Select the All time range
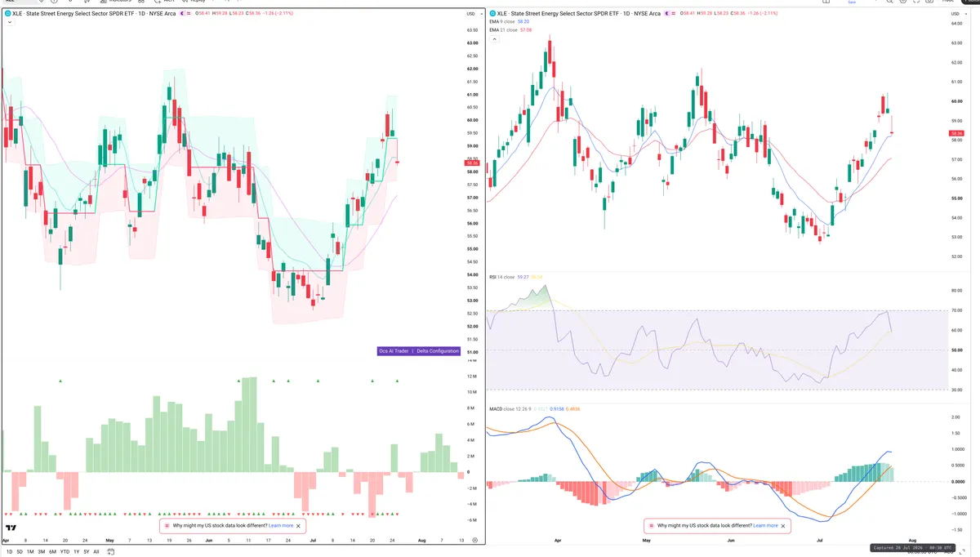Viewport: 980px width, 557px height. pos(96,551)
